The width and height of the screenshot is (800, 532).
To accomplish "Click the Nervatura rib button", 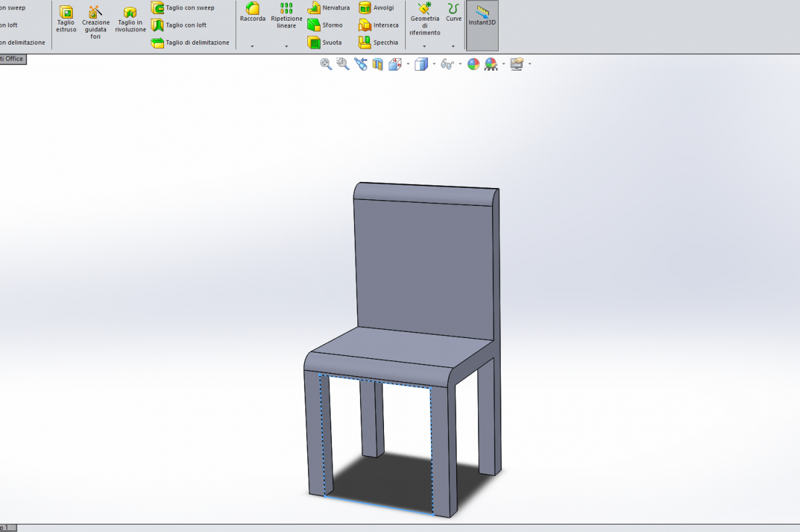I will click(x=329, y=8).
